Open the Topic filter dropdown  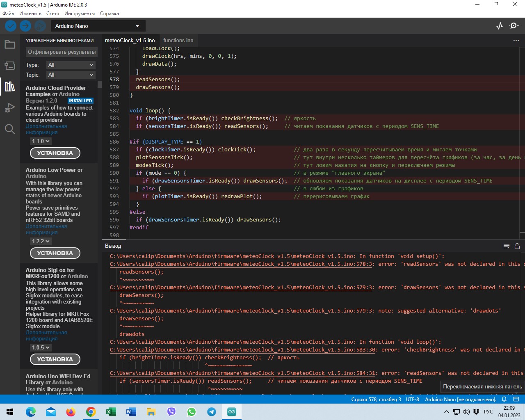point(71,75)
